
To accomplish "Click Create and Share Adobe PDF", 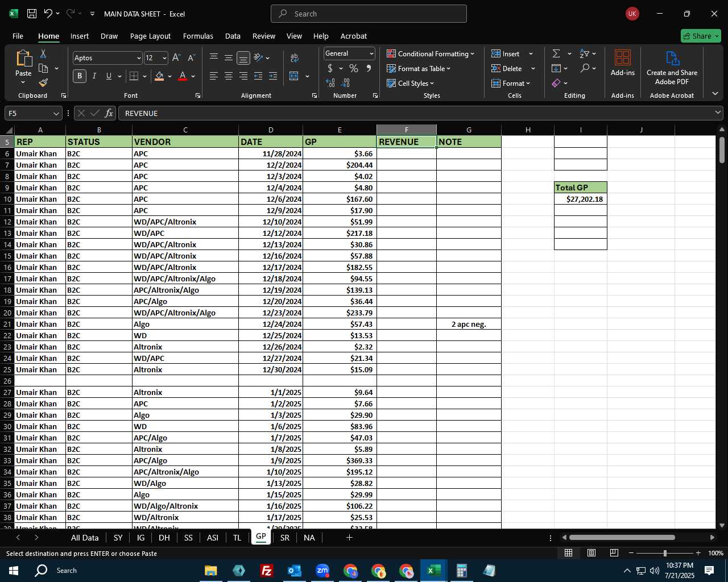I will tap(672, 68).
